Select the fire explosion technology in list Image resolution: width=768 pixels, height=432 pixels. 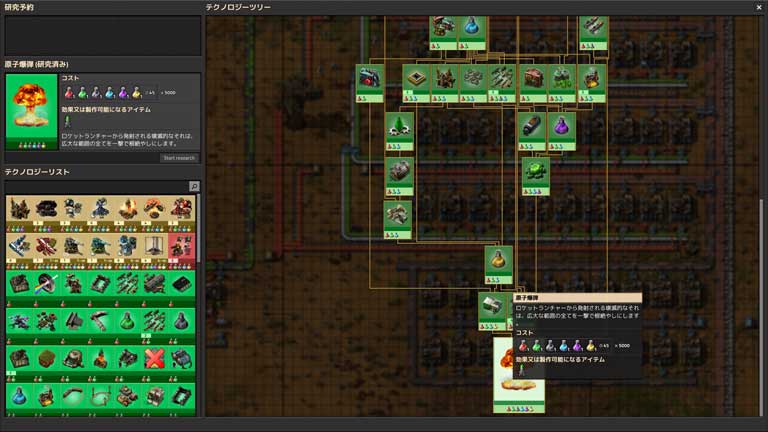pos(127,212)
